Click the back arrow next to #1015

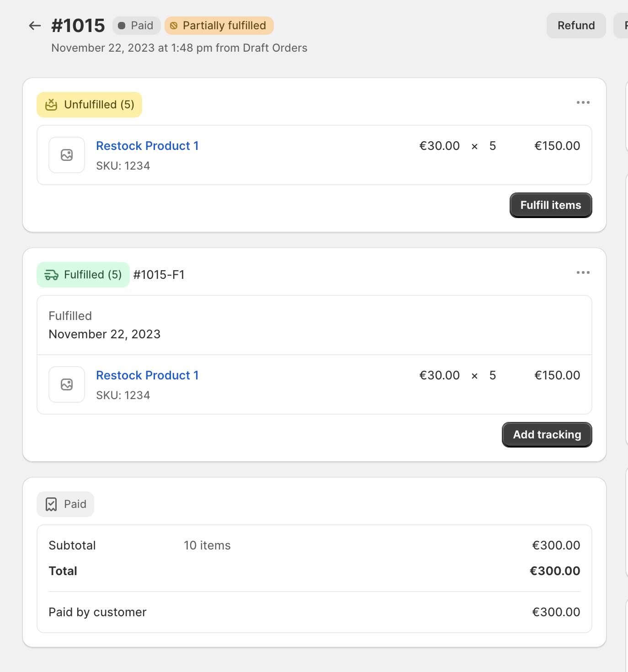[x=35, y=26]
